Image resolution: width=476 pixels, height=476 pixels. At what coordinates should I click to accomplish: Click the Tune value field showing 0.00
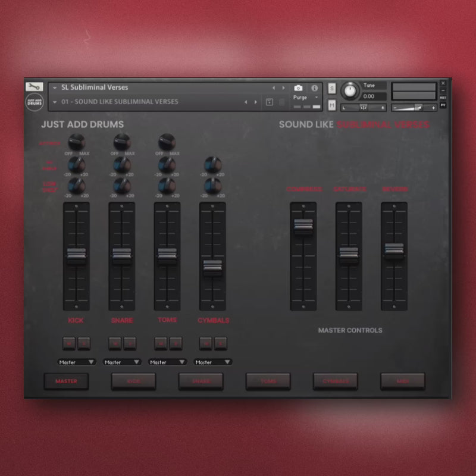[374, 96]
